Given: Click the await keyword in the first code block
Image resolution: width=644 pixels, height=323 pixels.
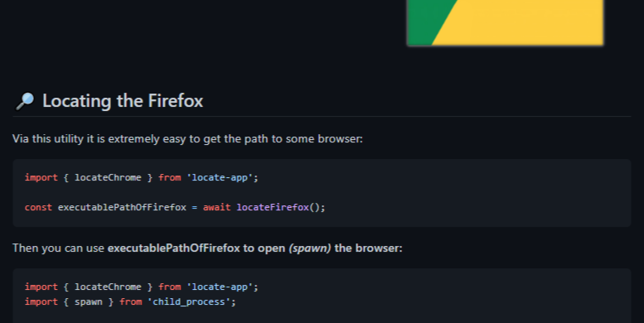Looking at the screenshot, I should tap(217, 207).
